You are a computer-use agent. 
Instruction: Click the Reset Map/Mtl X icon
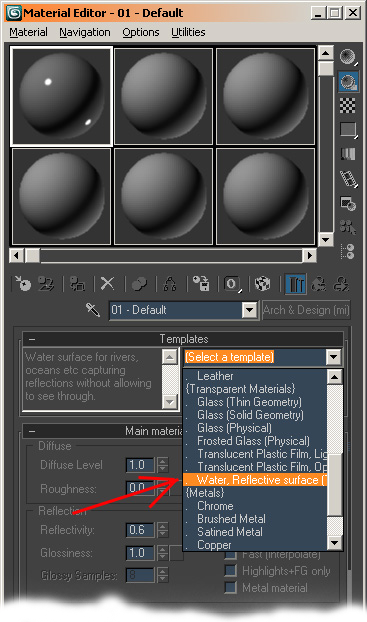(x=107, y=284)
